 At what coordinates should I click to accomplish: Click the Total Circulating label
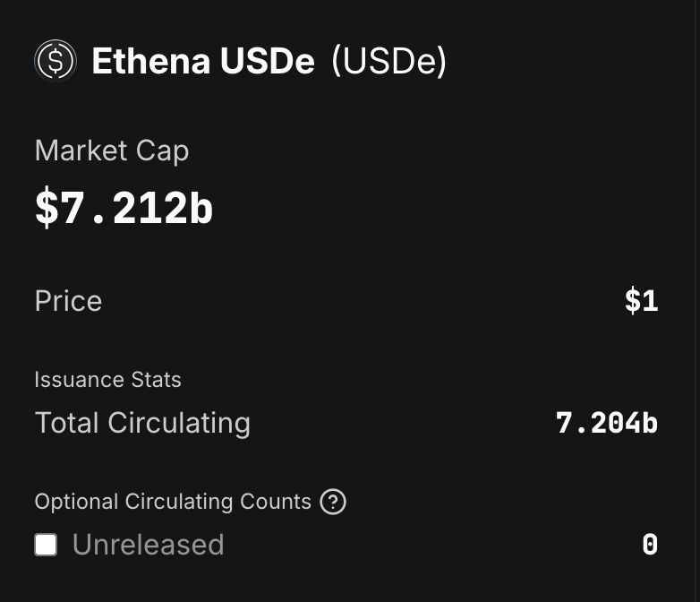142,423
